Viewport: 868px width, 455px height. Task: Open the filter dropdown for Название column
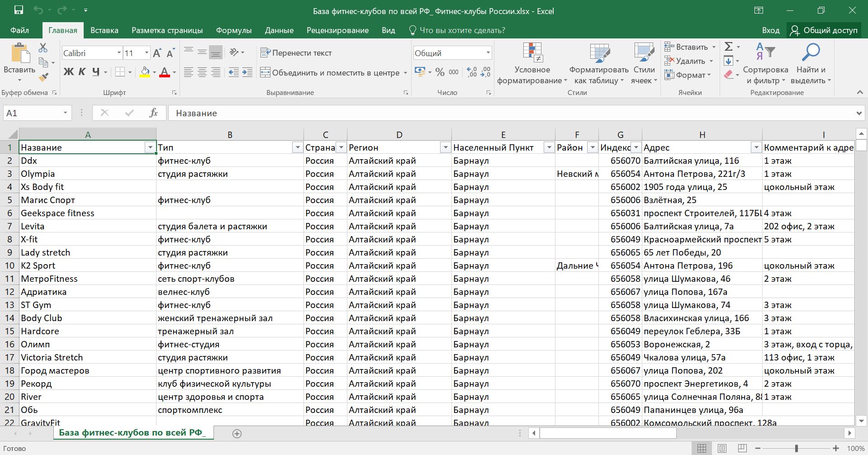click(150, 147)
